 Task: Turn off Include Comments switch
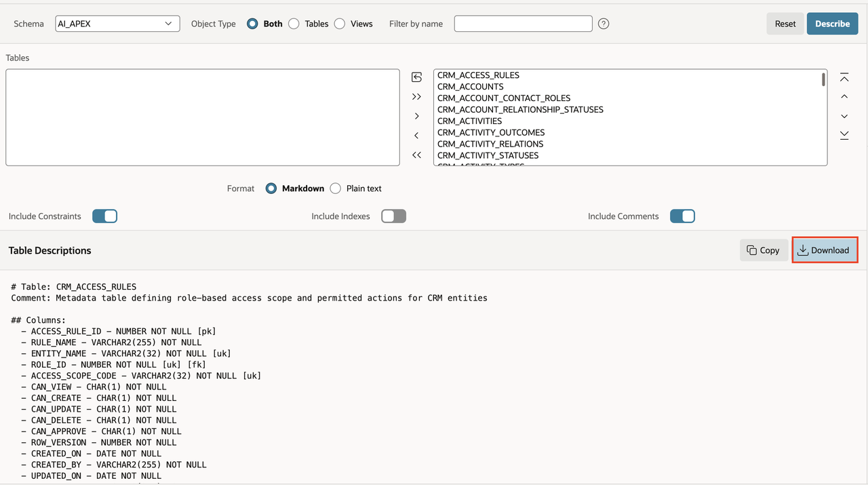(682, 216)
